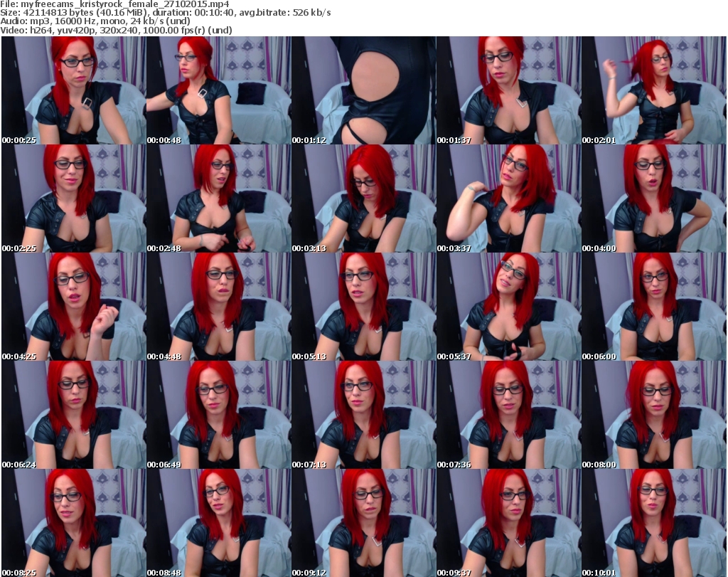Open the frame stamped 00:02:48
This screenshot has width=728, height=577.
click(219, 198)
